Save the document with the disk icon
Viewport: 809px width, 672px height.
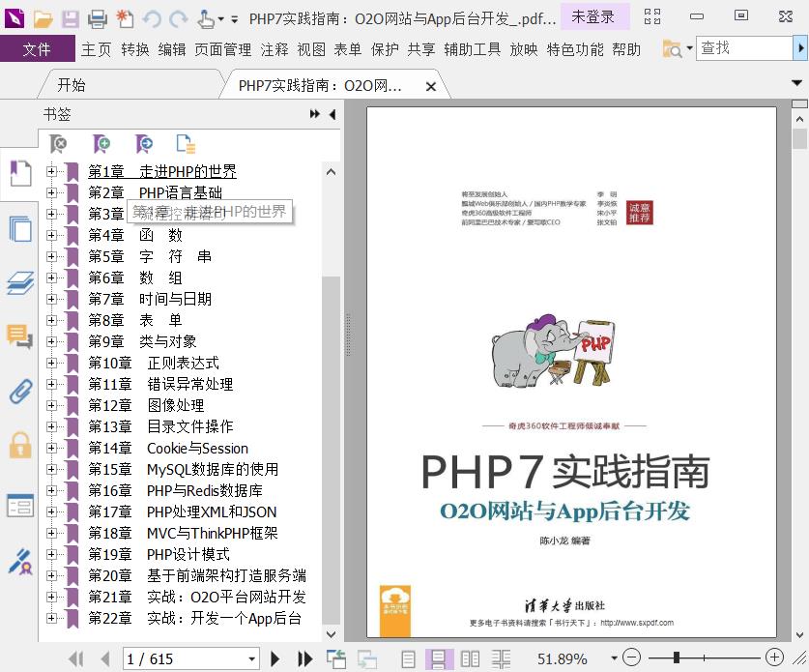tap(71, 19)
